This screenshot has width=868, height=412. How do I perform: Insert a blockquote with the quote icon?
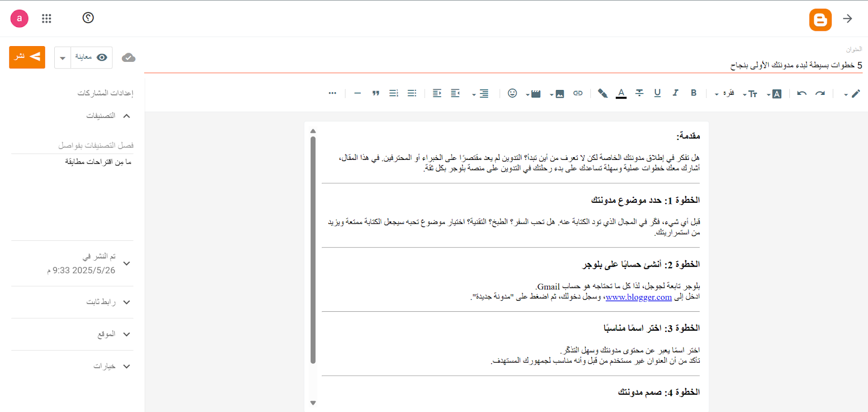pyautogui.click(x=375, y=93)
